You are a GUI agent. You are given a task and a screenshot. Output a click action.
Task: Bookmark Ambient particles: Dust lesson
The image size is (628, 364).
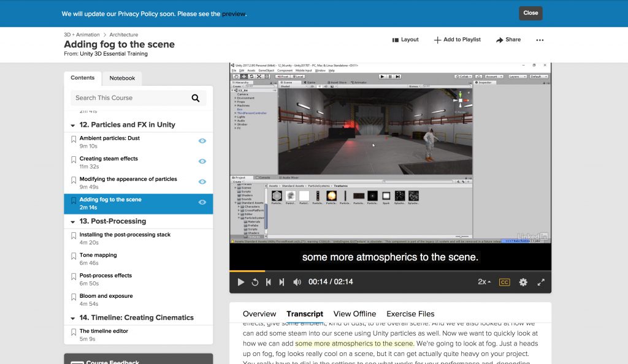point(74,139)
